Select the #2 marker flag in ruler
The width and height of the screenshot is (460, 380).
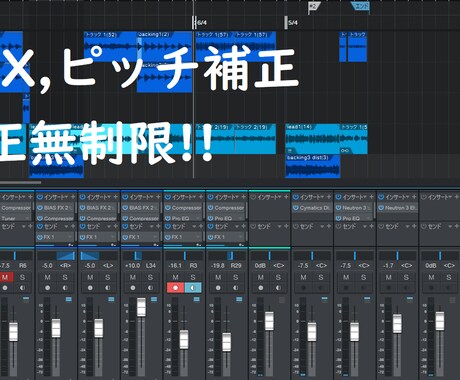tap(313, 7)
